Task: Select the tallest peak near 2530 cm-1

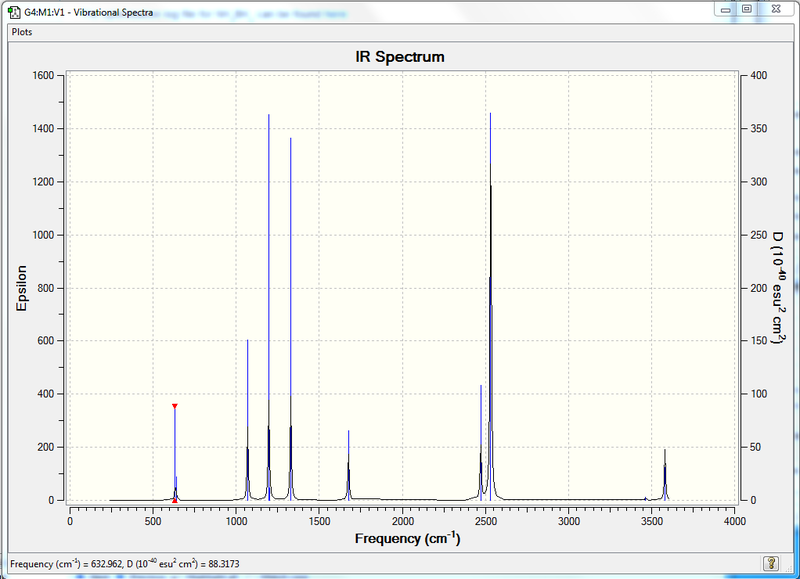Action: click(x=490, y=306)
